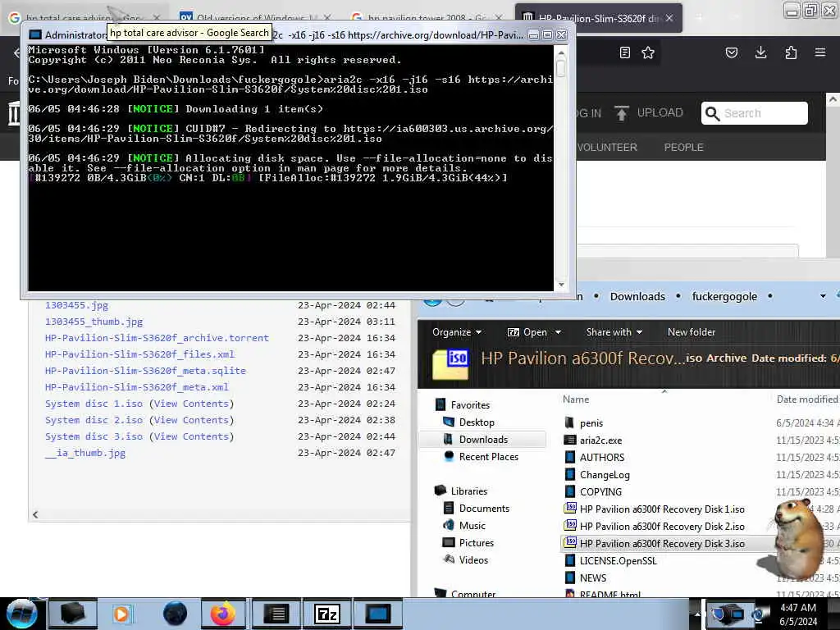Close the HP-Pavilion-Slim-S3620f browser tab

tap(669, 18)
